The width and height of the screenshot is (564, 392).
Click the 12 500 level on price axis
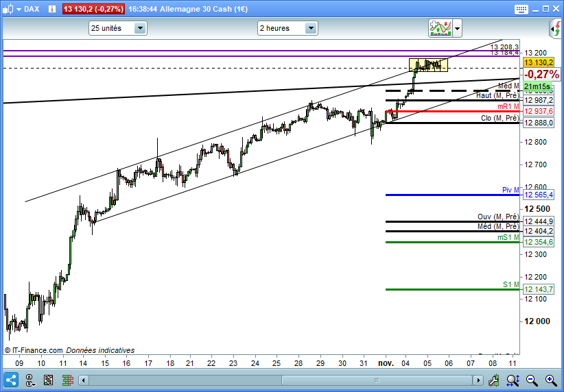point(537,209)
